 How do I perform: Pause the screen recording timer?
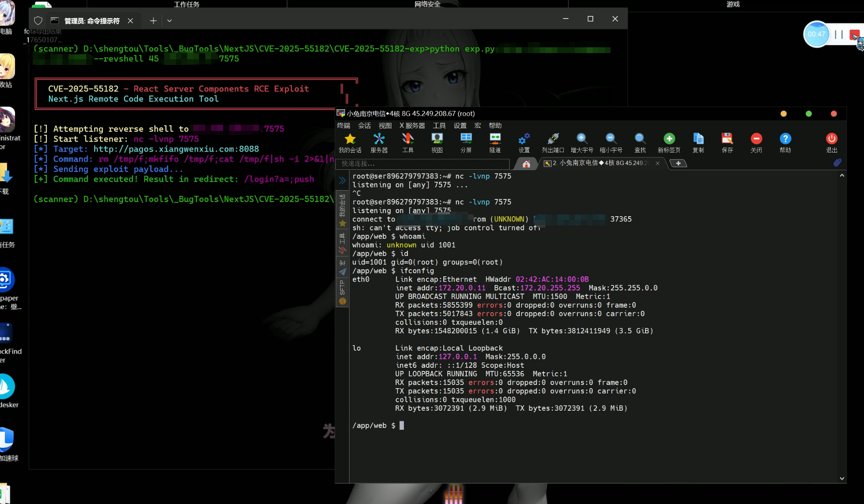(838, 34)
